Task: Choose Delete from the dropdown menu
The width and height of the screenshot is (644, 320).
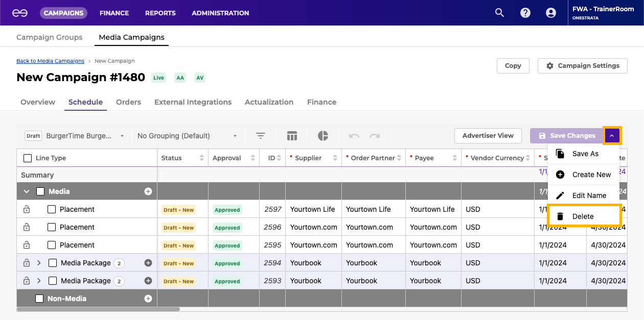Action: pos(583,216)
